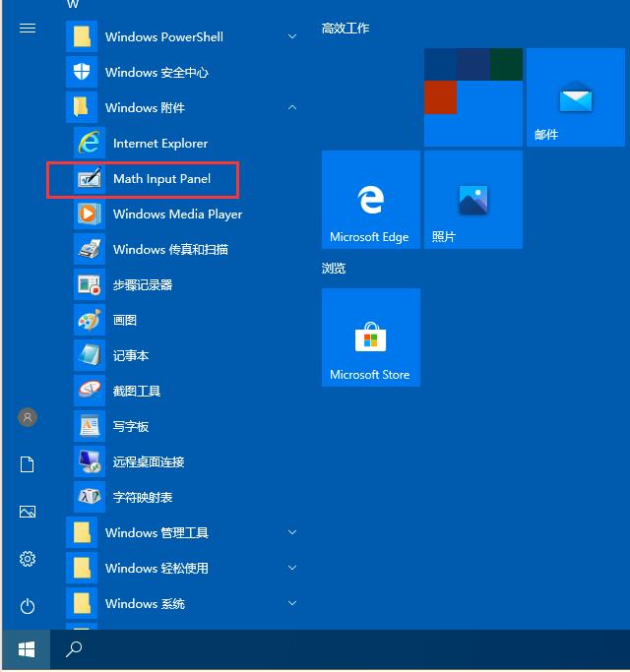The height and width of the screenshot is (672, 630).
Task: Open 字符映射表 character map icon
Action: pos(90,497)
